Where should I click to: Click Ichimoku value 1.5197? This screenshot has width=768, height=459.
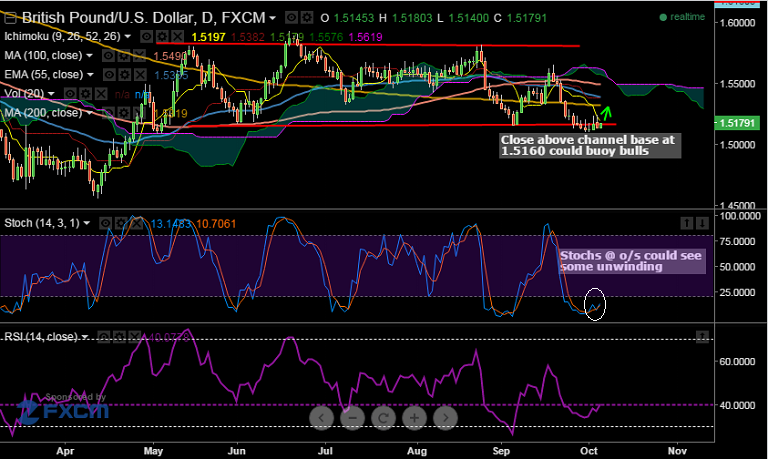tap(208, 37)
